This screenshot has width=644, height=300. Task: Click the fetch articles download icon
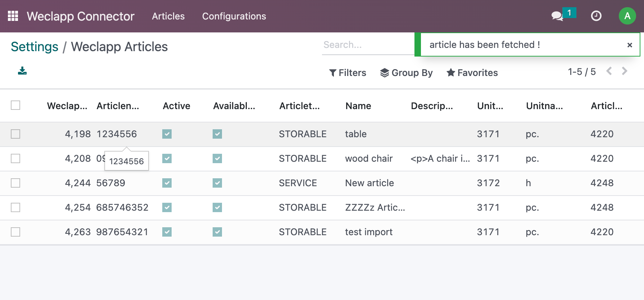pyautogui.click(x=22, y=71)
